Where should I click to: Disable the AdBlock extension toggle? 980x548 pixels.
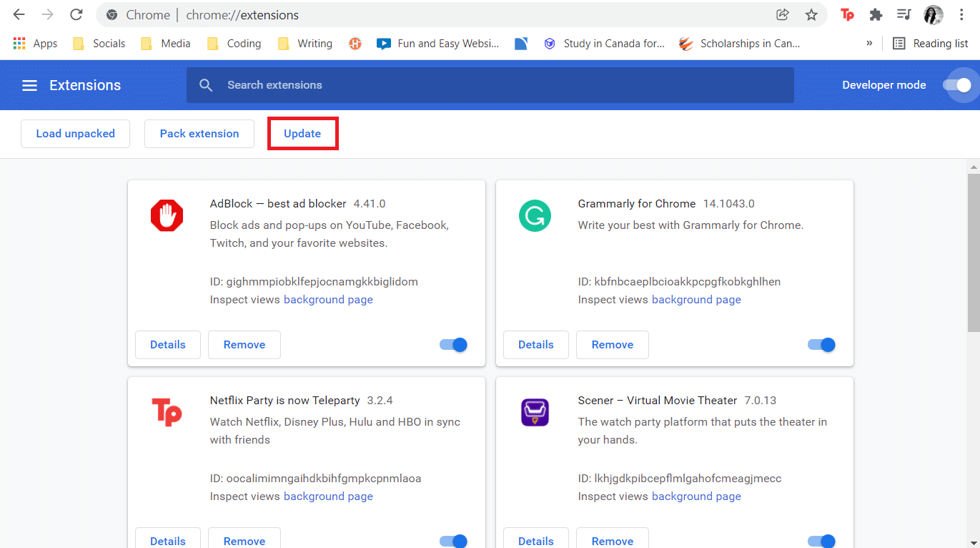453,345
